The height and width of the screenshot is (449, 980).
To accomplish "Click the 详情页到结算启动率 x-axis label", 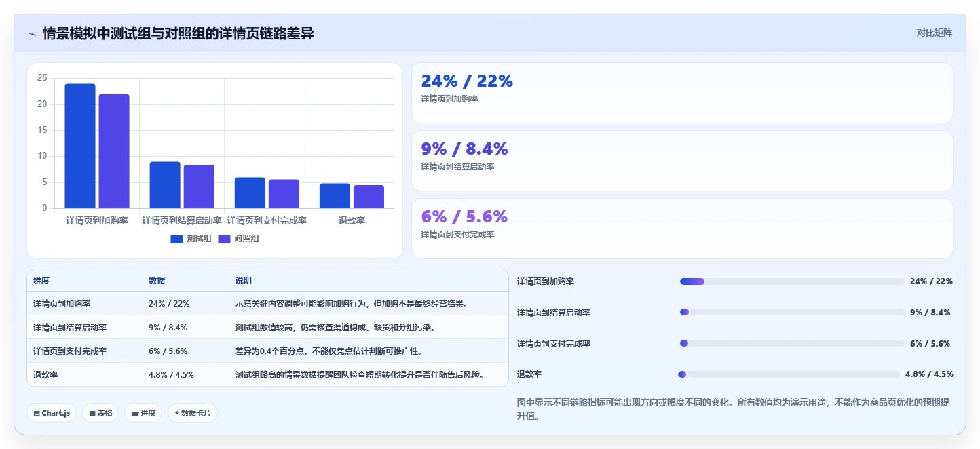I will [x=182, y=221].
